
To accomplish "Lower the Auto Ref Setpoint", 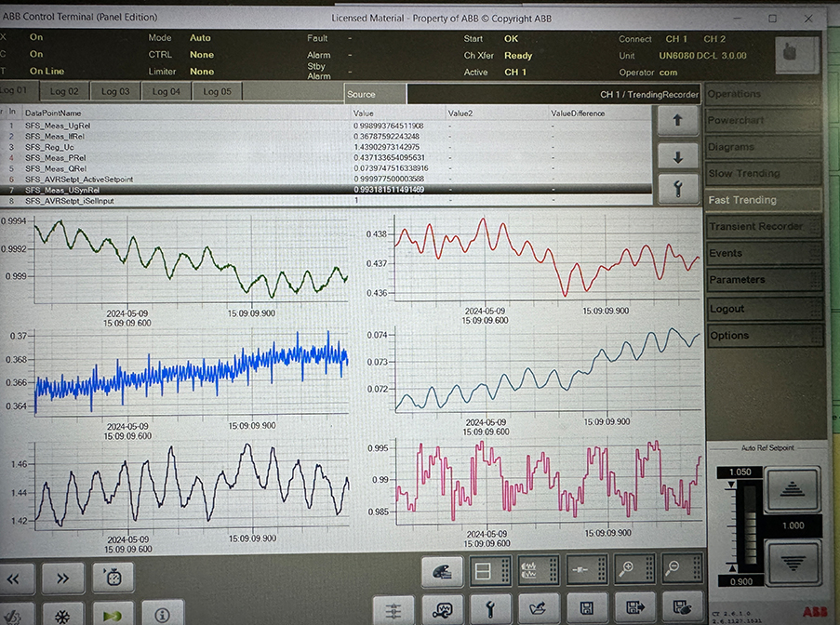I will point(791,561).
